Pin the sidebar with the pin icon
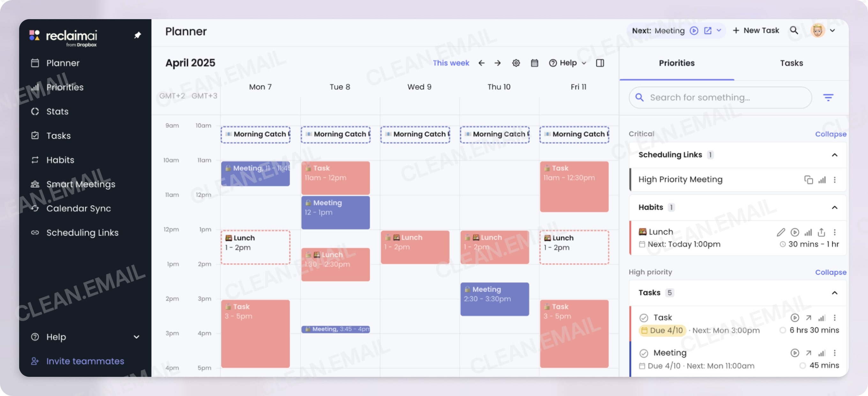Viewport: 868px width, 396px height. coord(138,34)
